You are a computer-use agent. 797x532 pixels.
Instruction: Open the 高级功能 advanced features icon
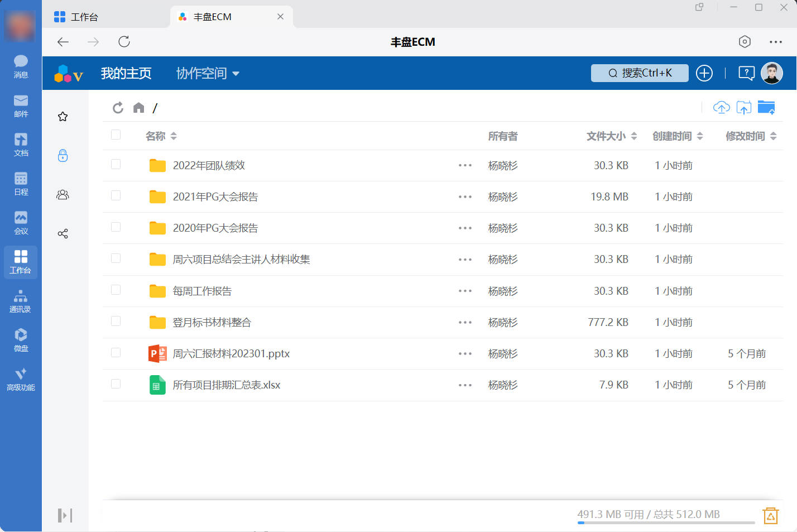point(21,379)
